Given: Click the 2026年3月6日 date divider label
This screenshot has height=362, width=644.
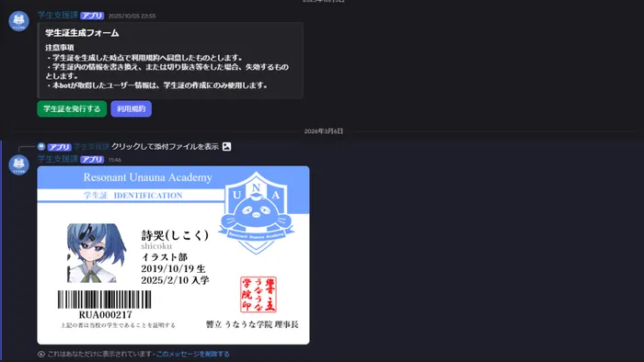Looking at the screenshot, I should (324, 131).
